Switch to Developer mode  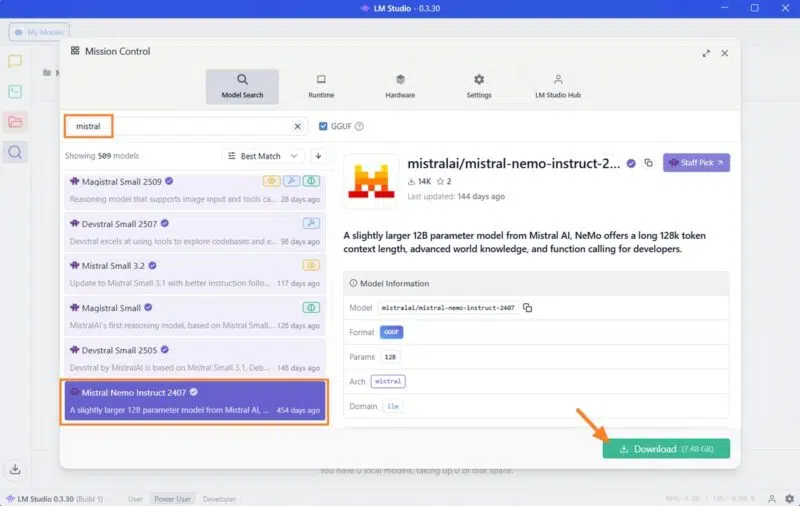219,499
